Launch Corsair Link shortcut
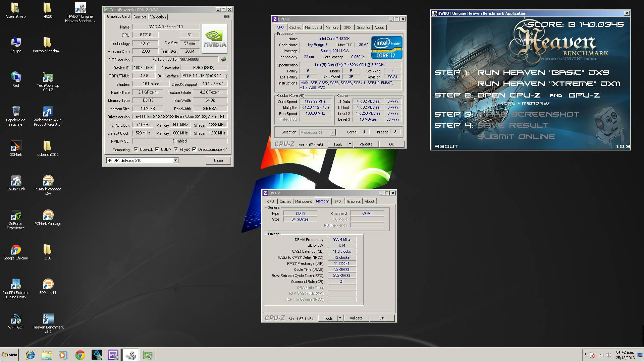This screenshot has width=644, height=362. (15, 183)
